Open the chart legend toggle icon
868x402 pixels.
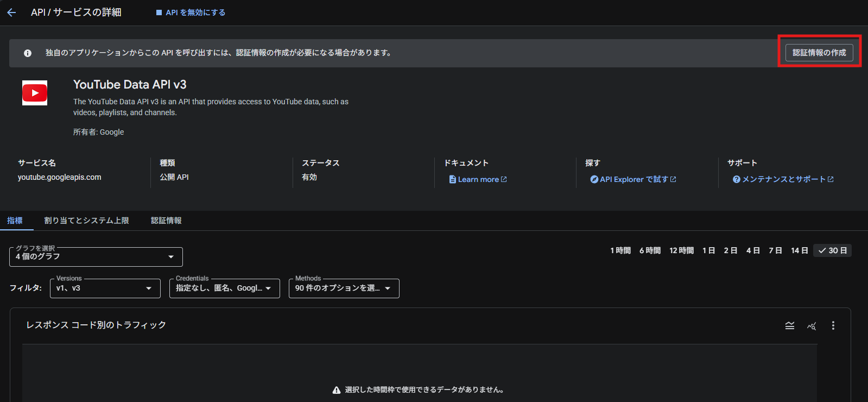tap(790, 325)
